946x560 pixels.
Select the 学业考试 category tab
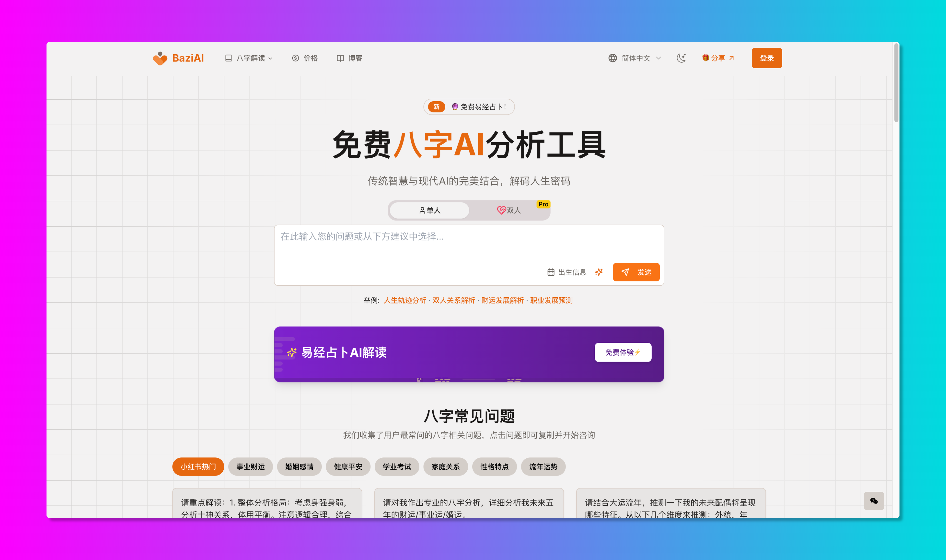pyautogui.click(x=396, y=467)
